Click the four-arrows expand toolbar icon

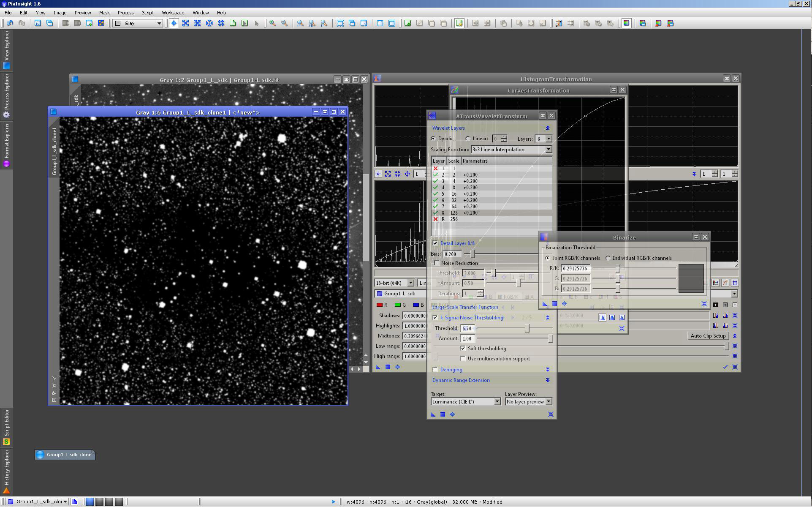185,23
